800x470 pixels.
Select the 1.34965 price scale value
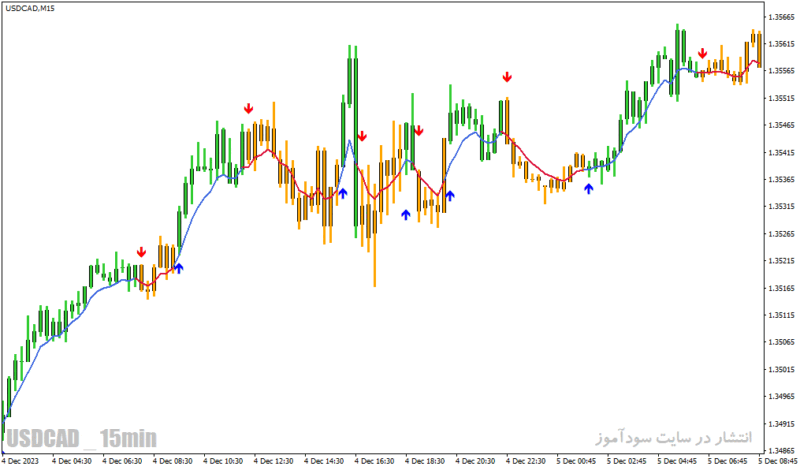pyautogui.click(x=781, y=397)
